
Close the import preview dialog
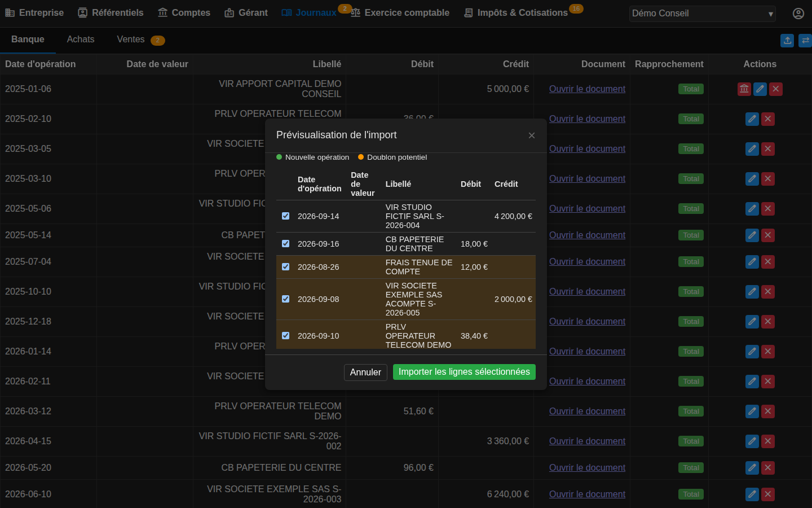(x=532, y=135)
